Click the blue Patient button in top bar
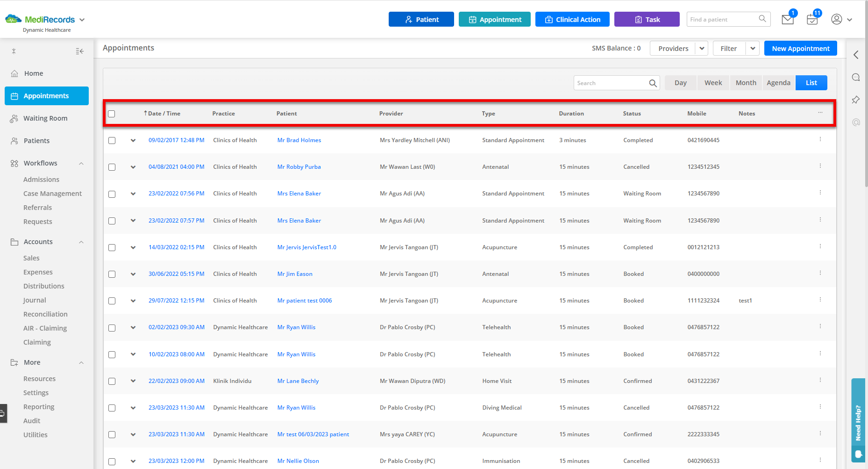Screen dimensions: 868x469 pyautogui.click(x=421, y=19)
